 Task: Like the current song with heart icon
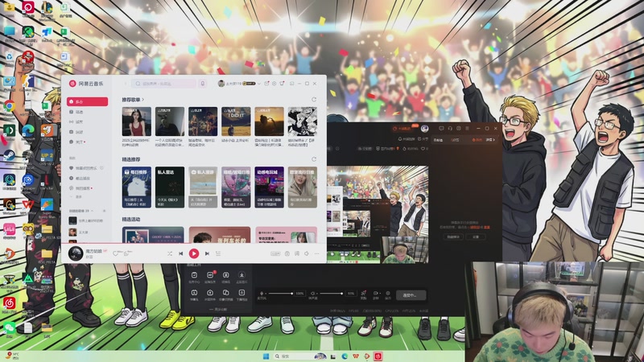pyautogui.click(x=116, y=254)
